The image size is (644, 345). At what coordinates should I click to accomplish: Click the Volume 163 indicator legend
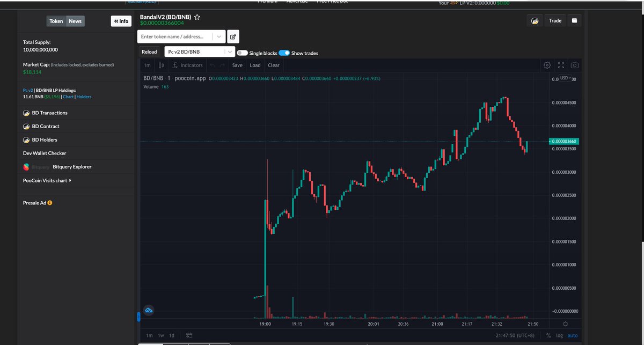(156, 86)
